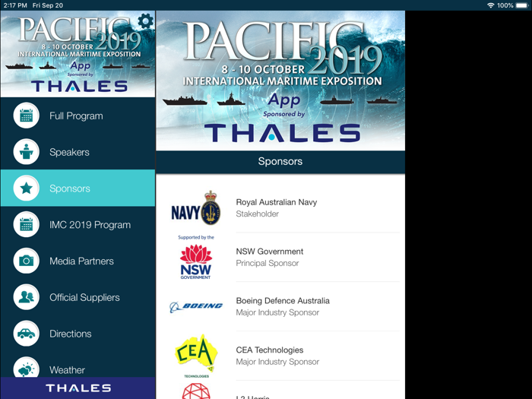Open the Official Suppliers menu item
The width and height of the screenshot is (532, 399).
point(78,297)
